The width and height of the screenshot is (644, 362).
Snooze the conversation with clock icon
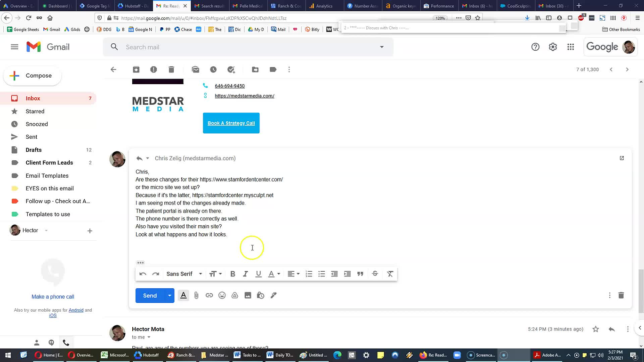213,70
